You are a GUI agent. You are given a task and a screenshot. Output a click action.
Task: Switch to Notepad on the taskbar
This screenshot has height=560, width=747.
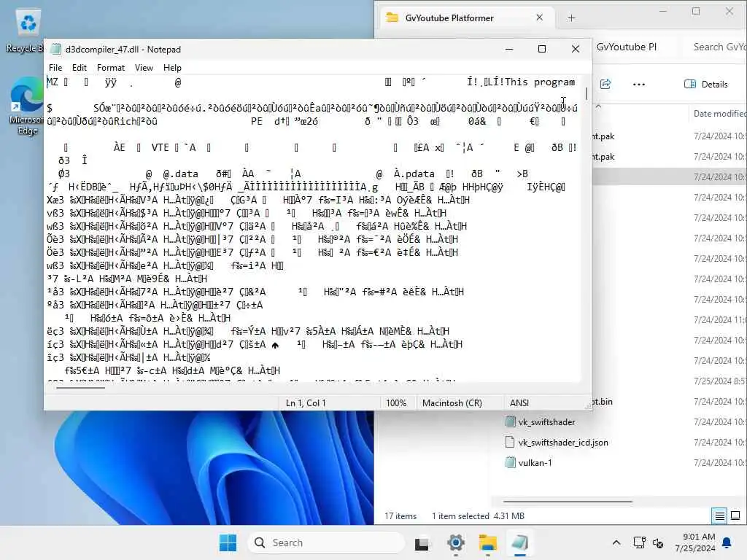[x=519, y=542]
